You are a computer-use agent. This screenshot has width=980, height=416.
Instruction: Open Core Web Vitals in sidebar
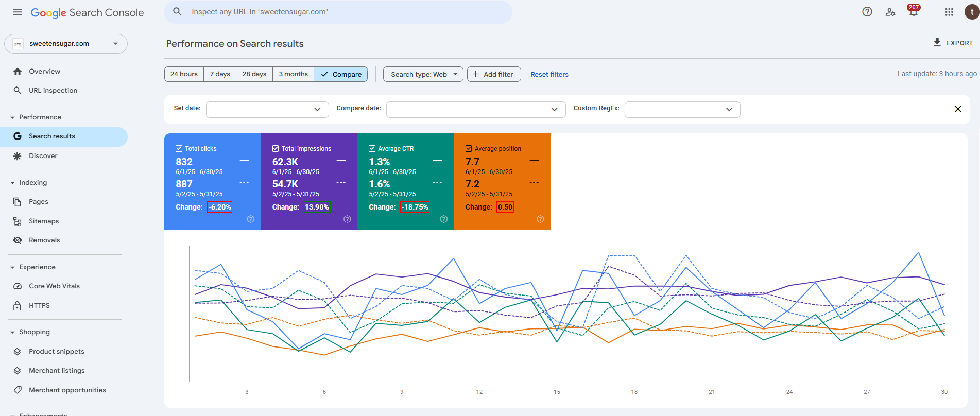pyautogui.click(x=54, y=286)
